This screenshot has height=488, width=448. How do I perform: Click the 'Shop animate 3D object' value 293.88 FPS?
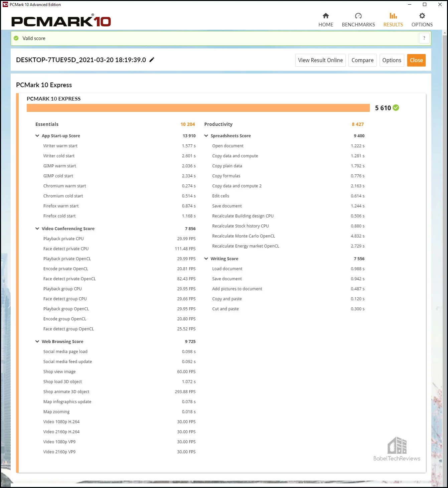185,392
